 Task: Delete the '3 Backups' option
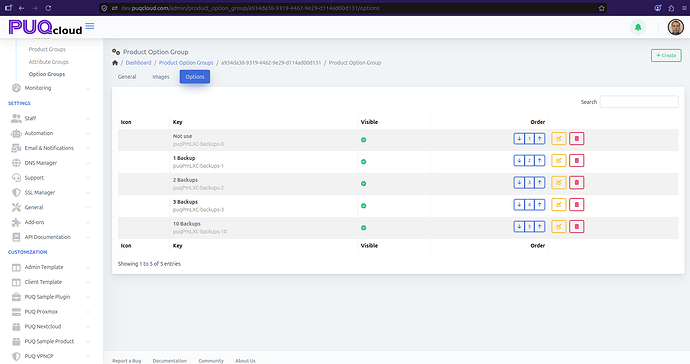pyautogui.click(x=576, y=205)
